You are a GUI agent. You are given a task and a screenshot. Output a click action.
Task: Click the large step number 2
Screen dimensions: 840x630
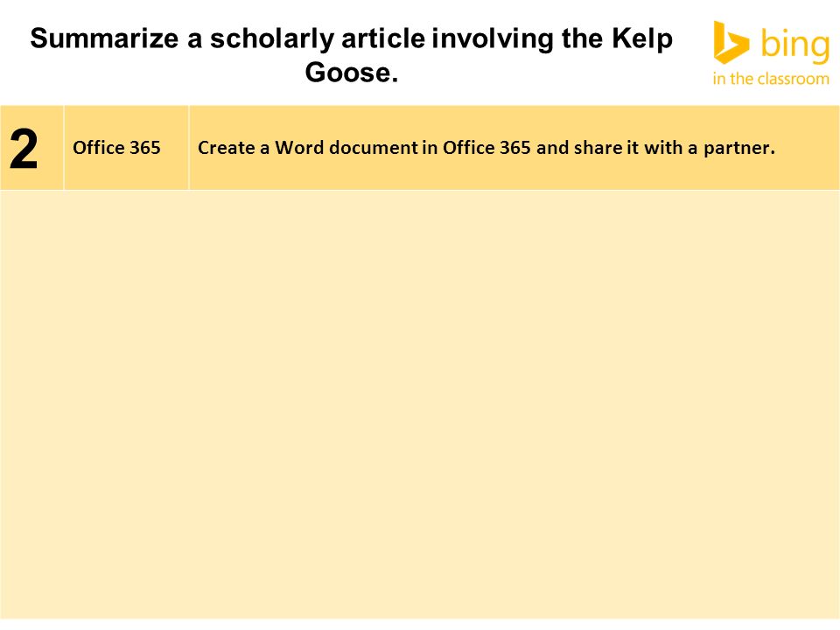24,149
